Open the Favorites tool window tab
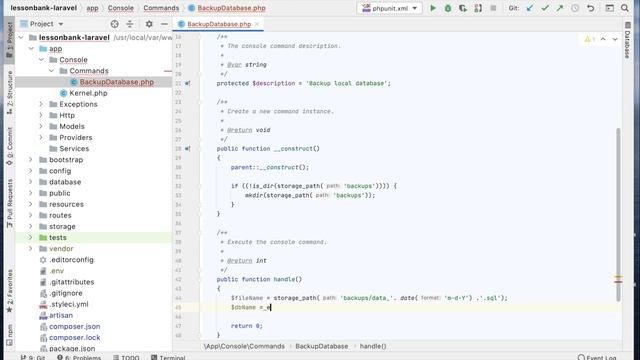This screenshot has width=640, height=360. pos(9,291)
